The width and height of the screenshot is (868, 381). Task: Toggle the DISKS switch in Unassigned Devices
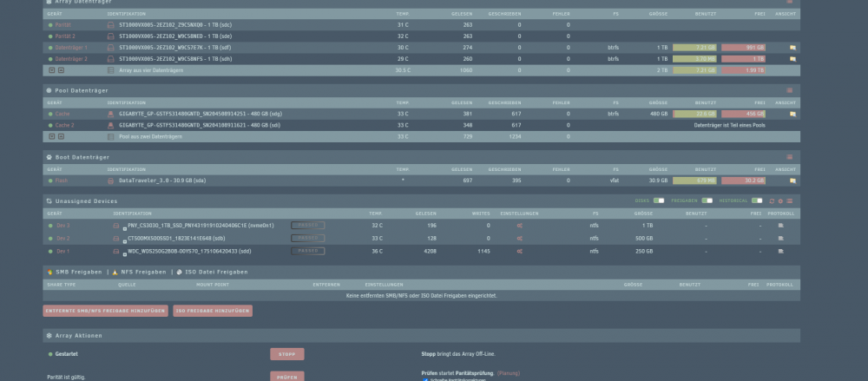(x=659, y=200)
